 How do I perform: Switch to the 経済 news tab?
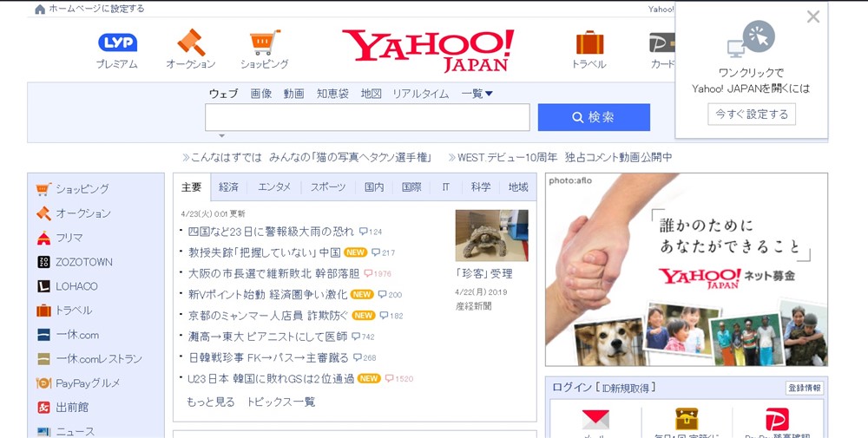point(228,187)
